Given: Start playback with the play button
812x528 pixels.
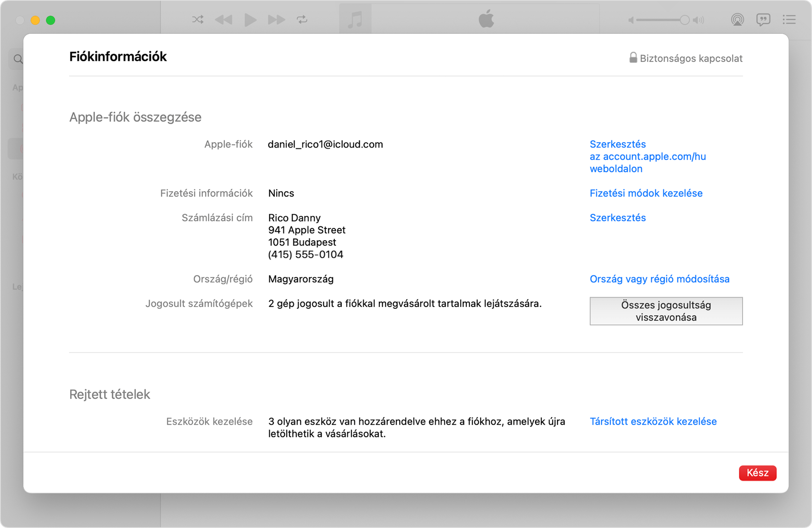Looking at the screenshot, I should [x=250, y=19].
